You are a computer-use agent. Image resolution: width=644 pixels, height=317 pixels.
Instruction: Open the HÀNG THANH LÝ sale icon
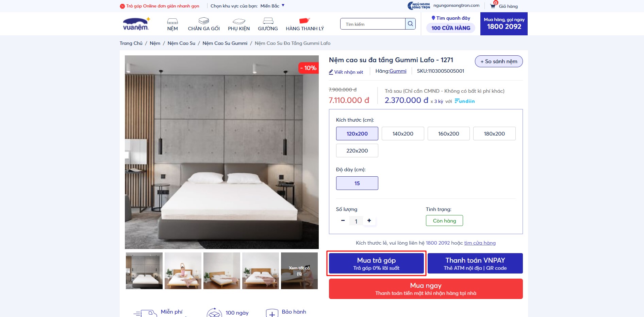coord(304,21)
